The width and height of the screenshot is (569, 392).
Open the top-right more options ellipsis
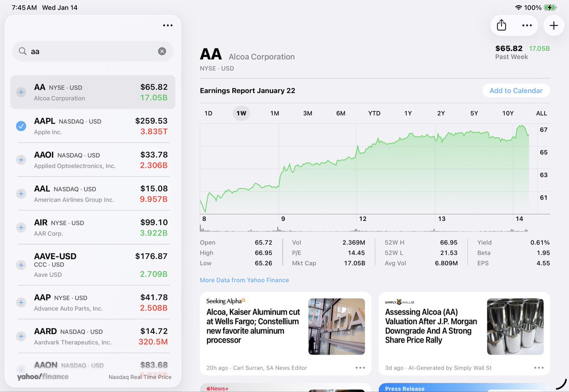click(x=527, y=26)
